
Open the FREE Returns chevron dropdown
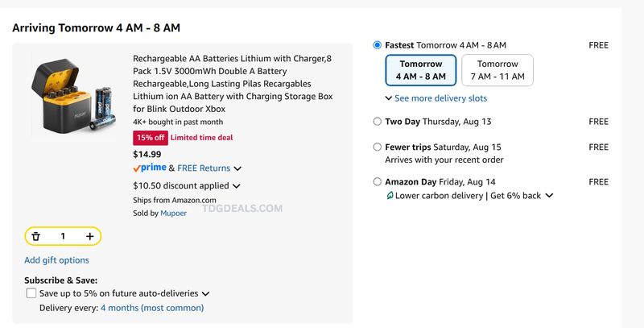237,168
